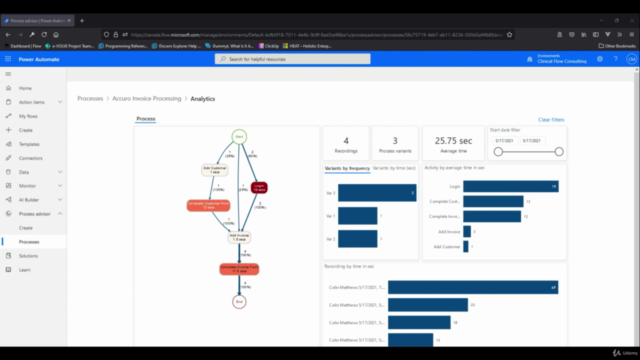Viewport: 640px width, 360px height.
Task: Click the dark red Login node
Action: coord(259,188)
